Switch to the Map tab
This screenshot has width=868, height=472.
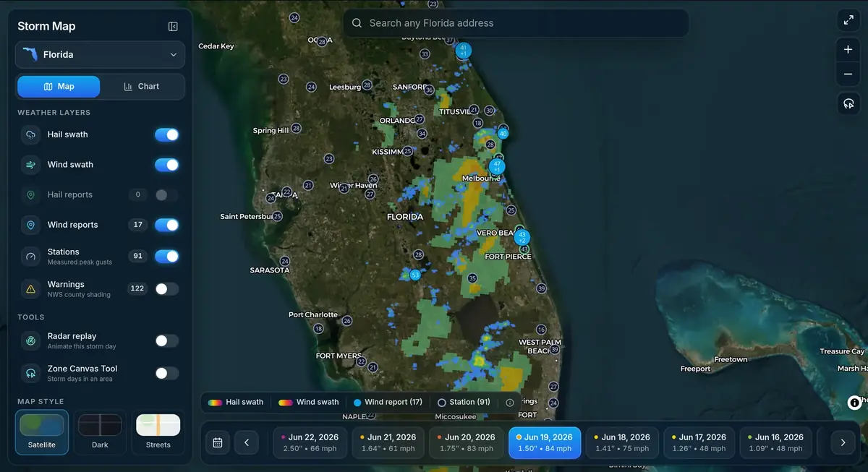[59, 87]
